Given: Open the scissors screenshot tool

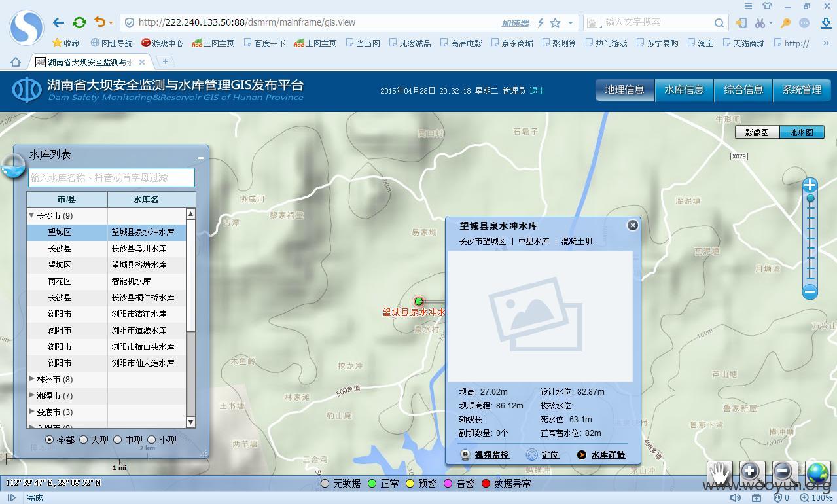Looking at the screenshot, I should pyautogui.click(x=759, y=23).
